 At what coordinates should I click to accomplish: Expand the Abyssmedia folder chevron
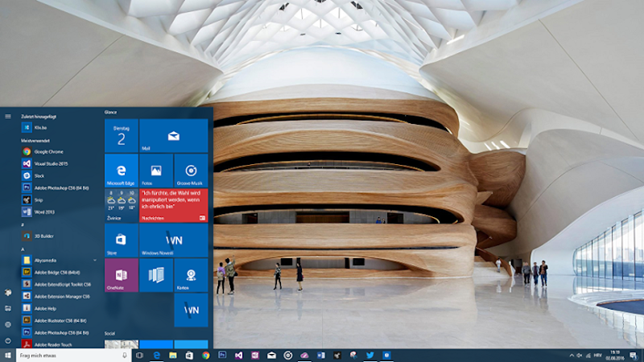pyautogui.click(x=95, y=260)
